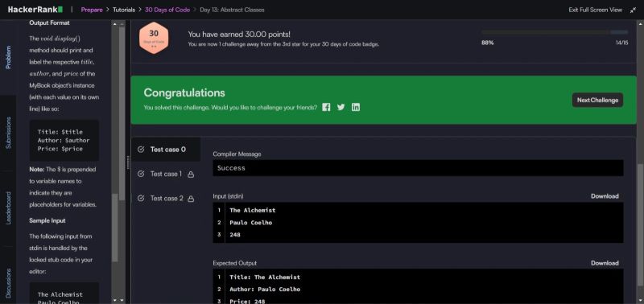644x304 pixels.
Task: Share the result on LinkedIn
Action: [x=356, y=107]
